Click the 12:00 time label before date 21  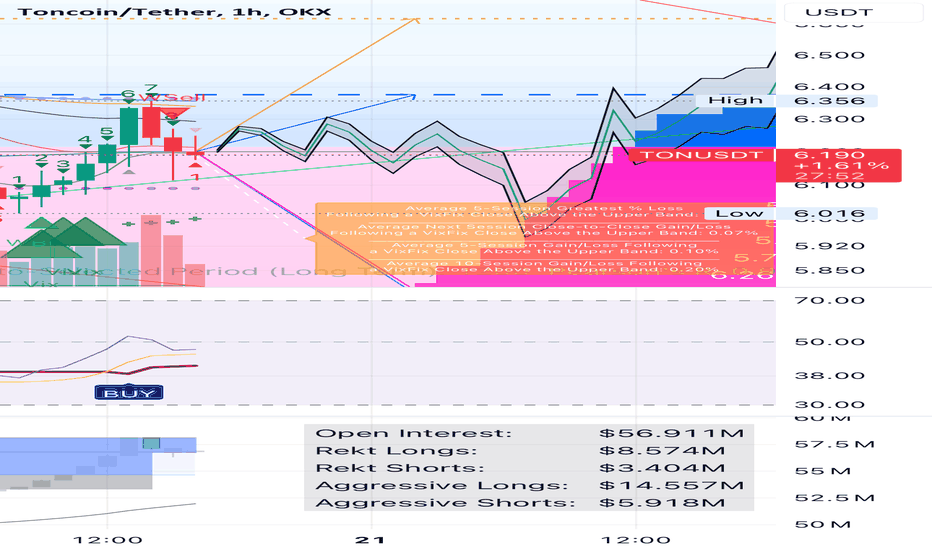tap(108, 540)
